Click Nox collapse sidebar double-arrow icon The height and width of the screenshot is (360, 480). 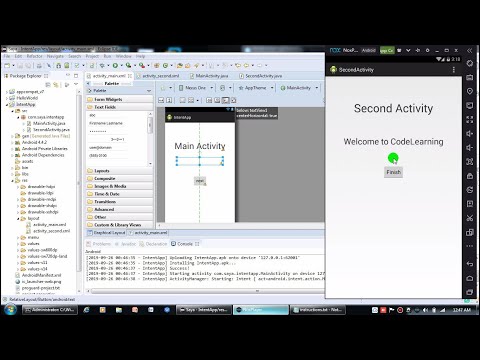click(470, 51)
